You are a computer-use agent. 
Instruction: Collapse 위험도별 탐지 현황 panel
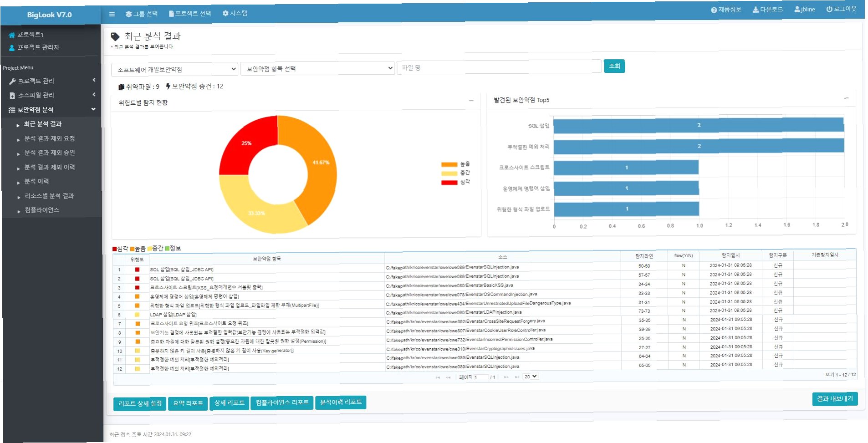[471, 101]
